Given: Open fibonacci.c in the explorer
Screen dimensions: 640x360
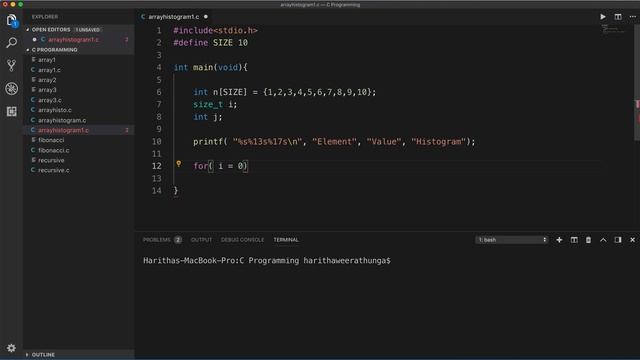Looking at the screenshot, I should [53, 150].
